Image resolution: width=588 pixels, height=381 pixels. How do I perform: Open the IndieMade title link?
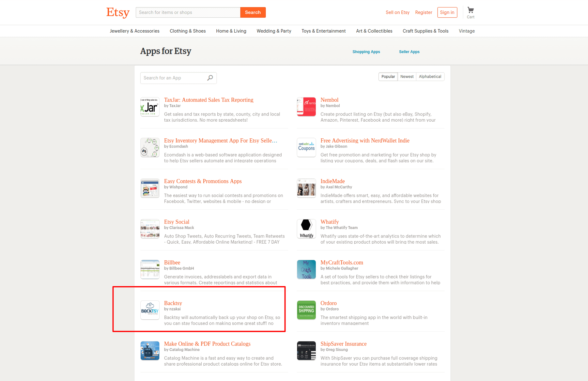tap(333, 181)
